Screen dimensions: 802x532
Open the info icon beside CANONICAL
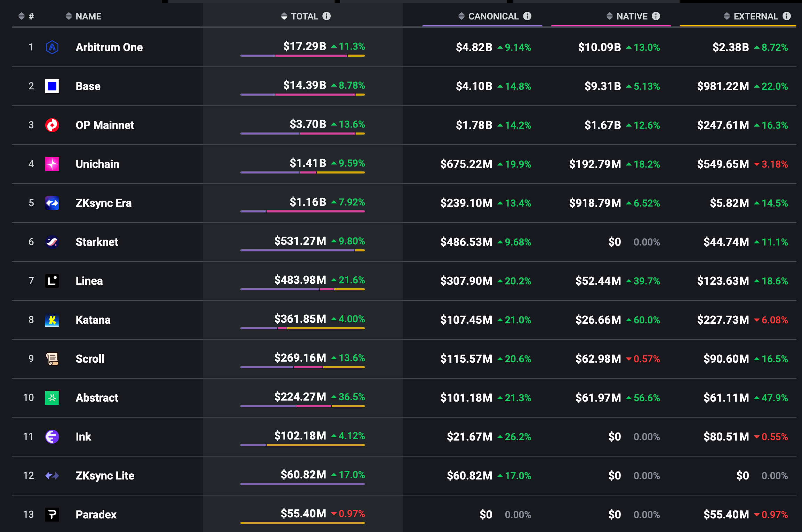coord(527,16)
